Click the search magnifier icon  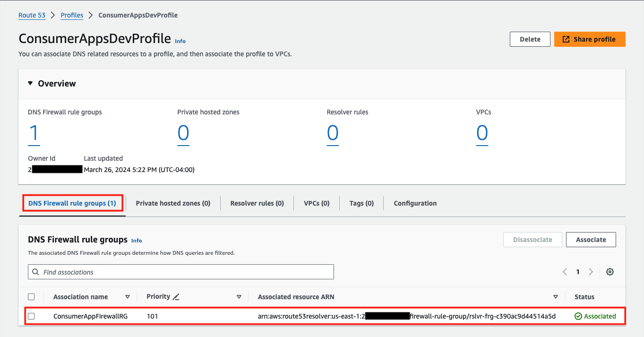pos(36,272)
